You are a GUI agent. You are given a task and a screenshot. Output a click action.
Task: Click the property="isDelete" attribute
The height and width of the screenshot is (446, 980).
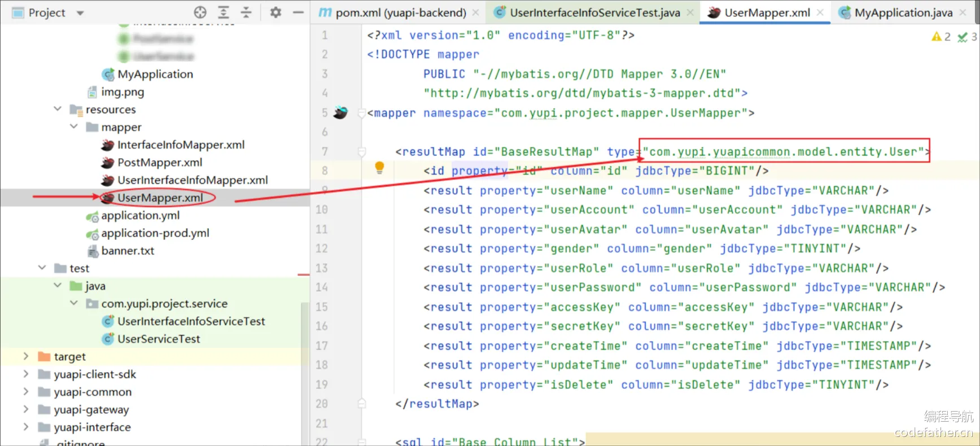[x=547, y=384]
